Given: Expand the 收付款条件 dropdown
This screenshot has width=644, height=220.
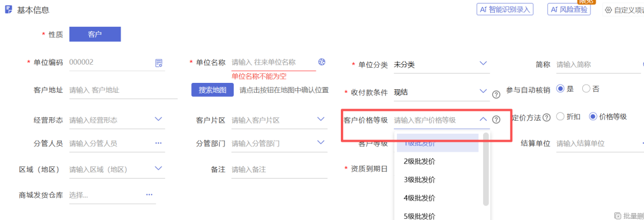Looking at the screenshot, I should [483, 91].
